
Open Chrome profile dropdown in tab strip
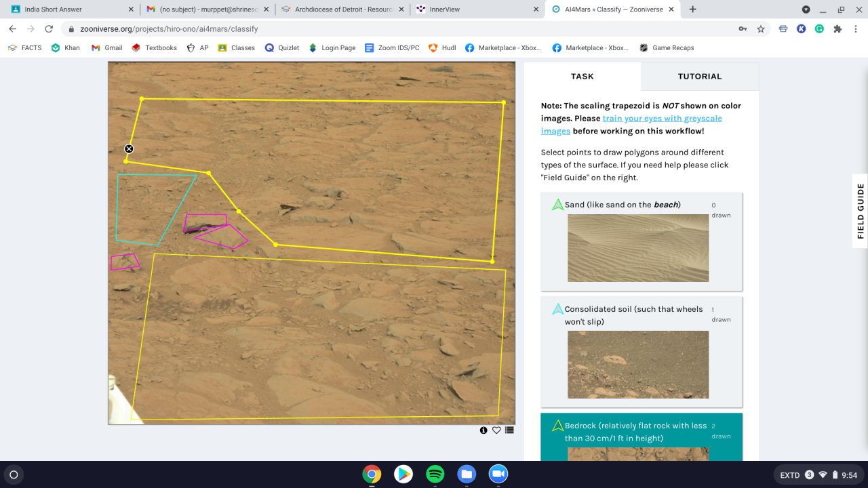806,9
